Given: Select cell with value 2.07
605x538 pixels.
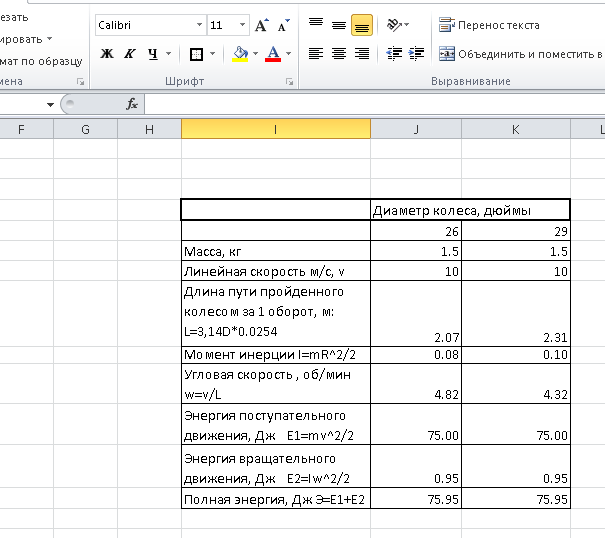Looking at the screenshot, I should [x=416, y=313].
